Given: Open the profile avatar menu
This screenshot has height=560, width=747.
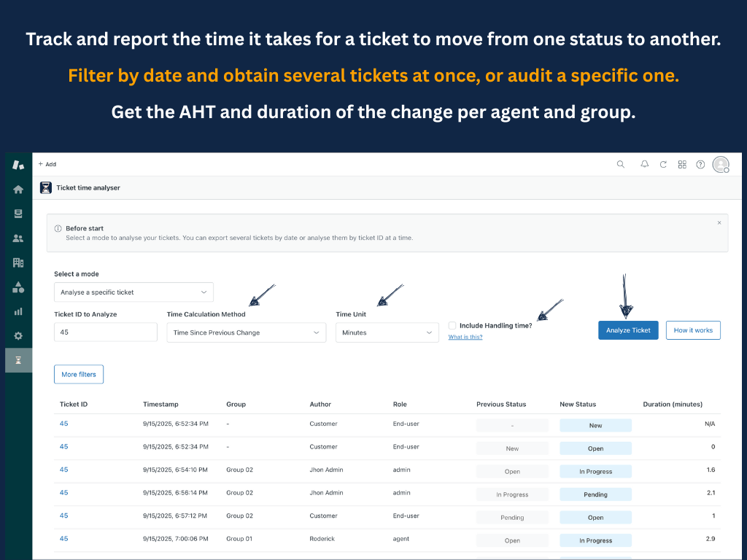Looking at the screenshot, I should click(721, 164).
